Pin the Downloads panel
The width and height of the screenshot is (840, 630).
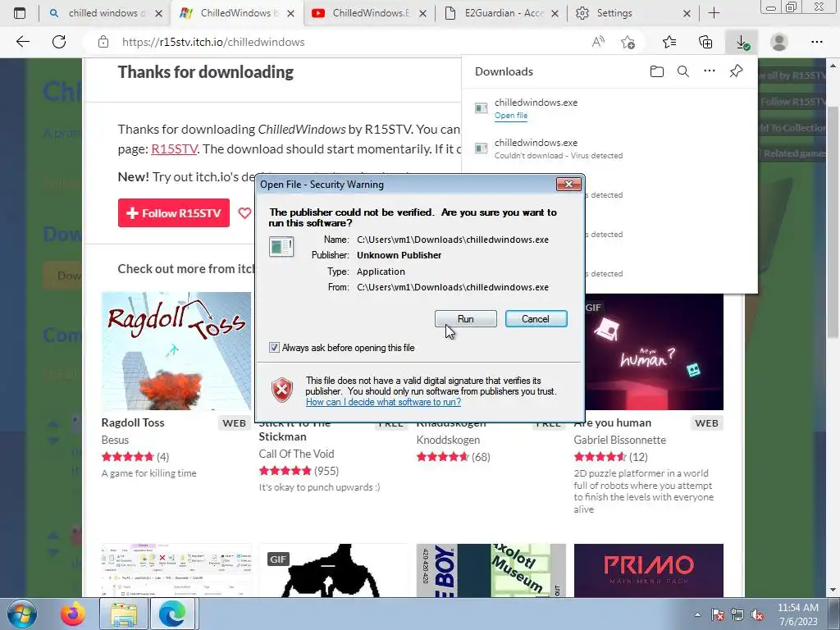(x=736, y=71)
